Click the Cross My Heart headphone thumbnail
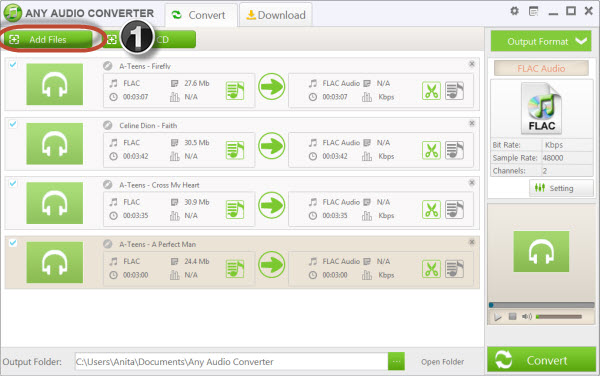 (x=54, y=203)
